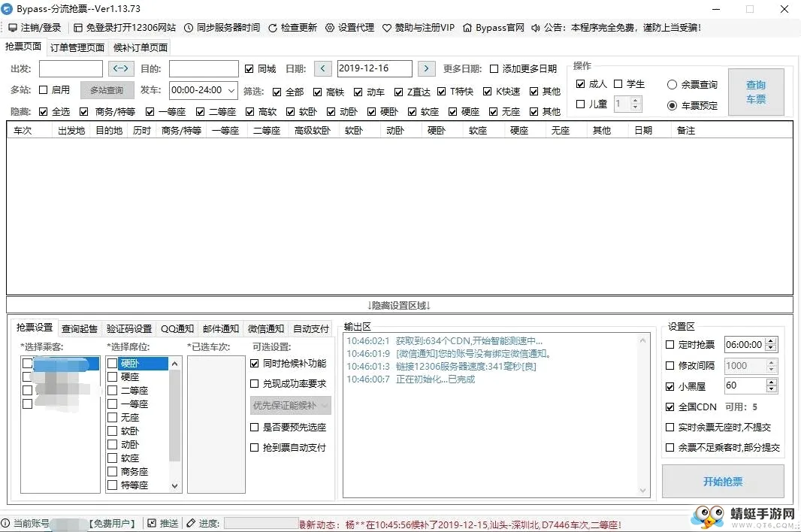Click the 目的 station input field

204,68
